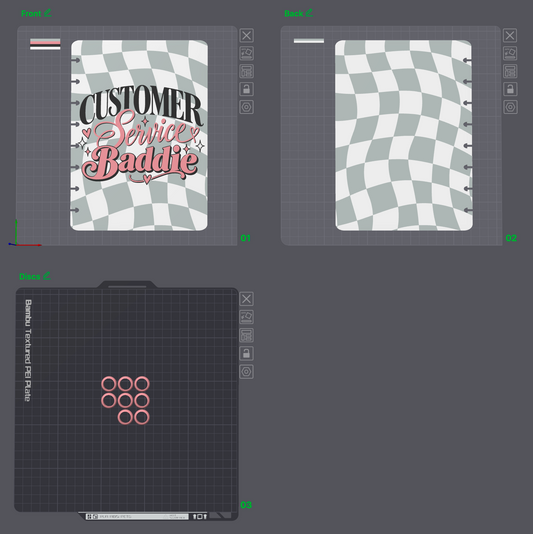
Task: Edit the Back plate name via pencil icon
Action: [309, 13]
